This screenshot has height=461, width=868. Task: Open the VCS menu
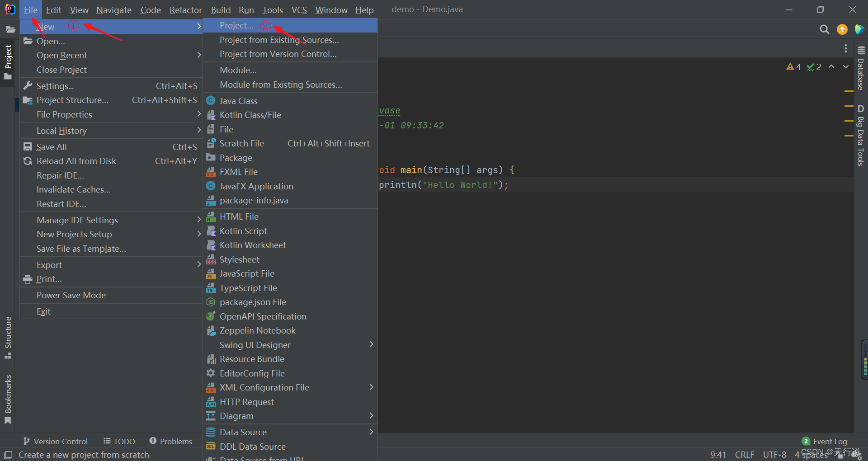pyautogui.click(x=299, y=10)
